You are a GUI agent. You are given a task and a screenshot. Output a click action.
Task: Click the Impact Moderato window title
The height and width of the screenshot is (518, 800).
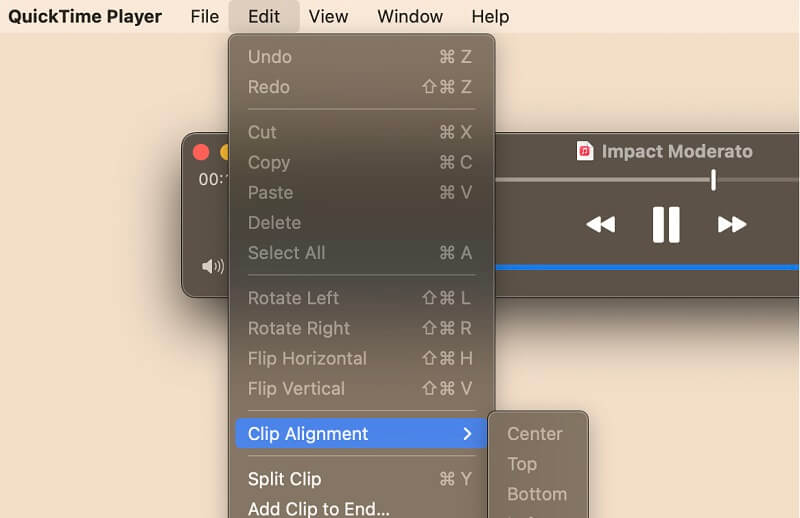click(677, 151)
